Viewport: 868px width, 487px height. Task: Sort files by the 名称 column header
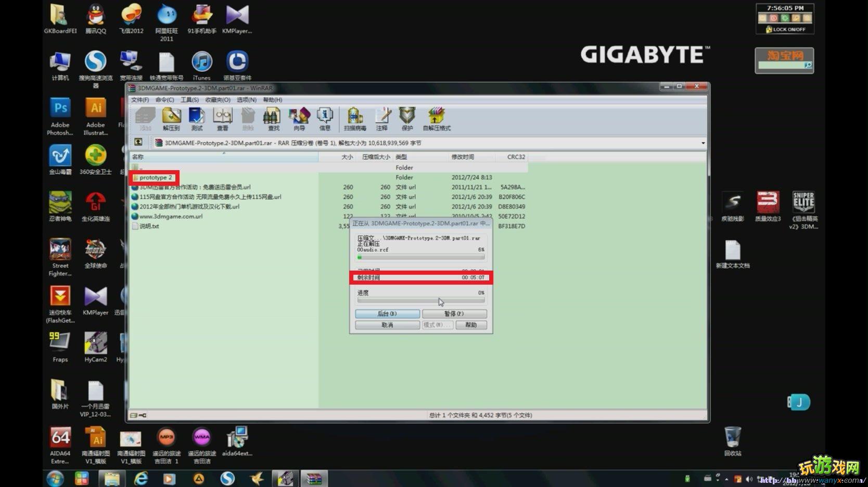tap(224, 157)
